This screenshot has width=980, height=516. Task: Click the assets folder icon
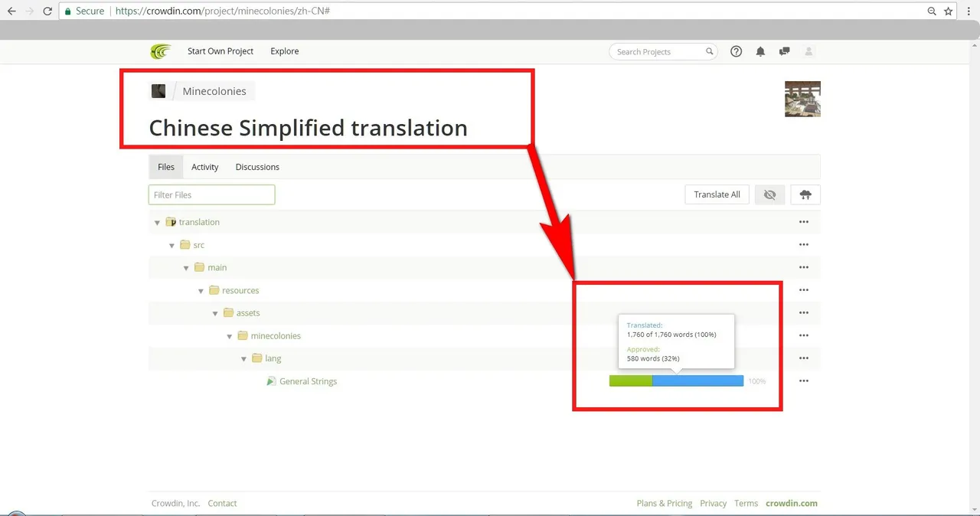pos(228,313)
